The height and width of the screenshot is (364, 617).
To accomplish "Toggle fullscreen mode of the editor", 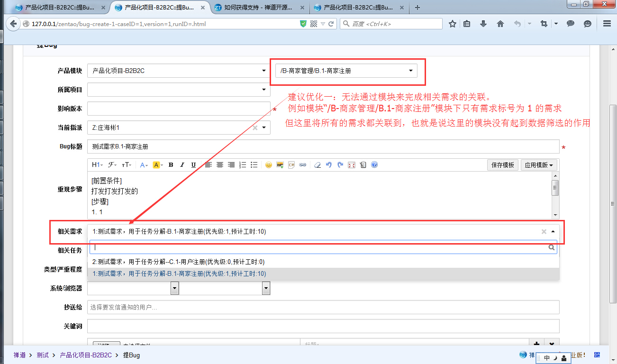I will click(x=352, y=165).
